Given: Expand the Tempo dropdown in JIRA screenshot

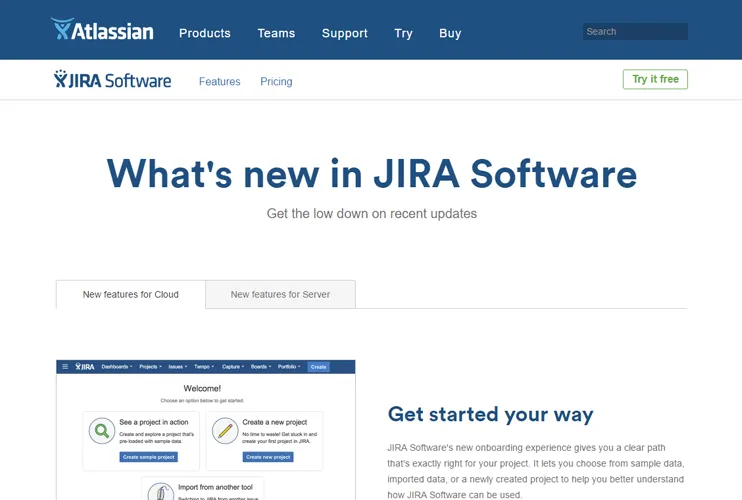Looking at the screenshot, I should point(204,367).
